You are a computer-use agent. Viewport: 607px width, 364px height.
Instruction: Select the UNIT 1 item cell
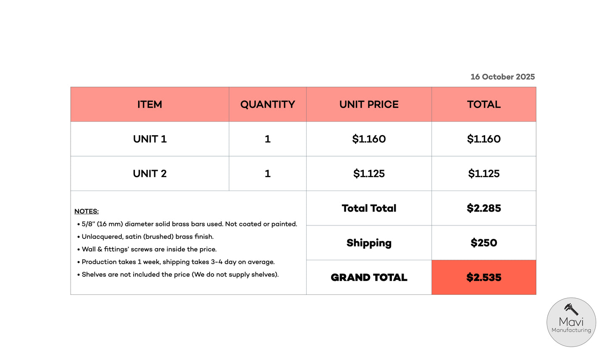(150, 139)
